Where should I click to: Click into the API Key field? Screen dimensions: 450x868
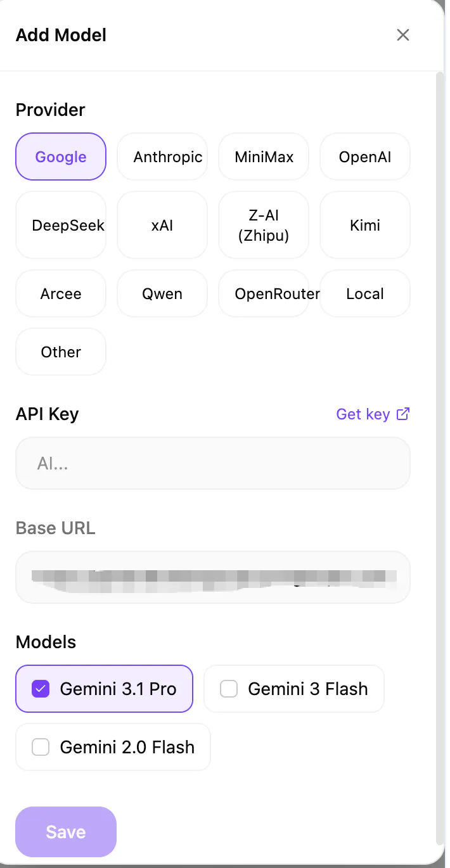[x=213, y=463]
